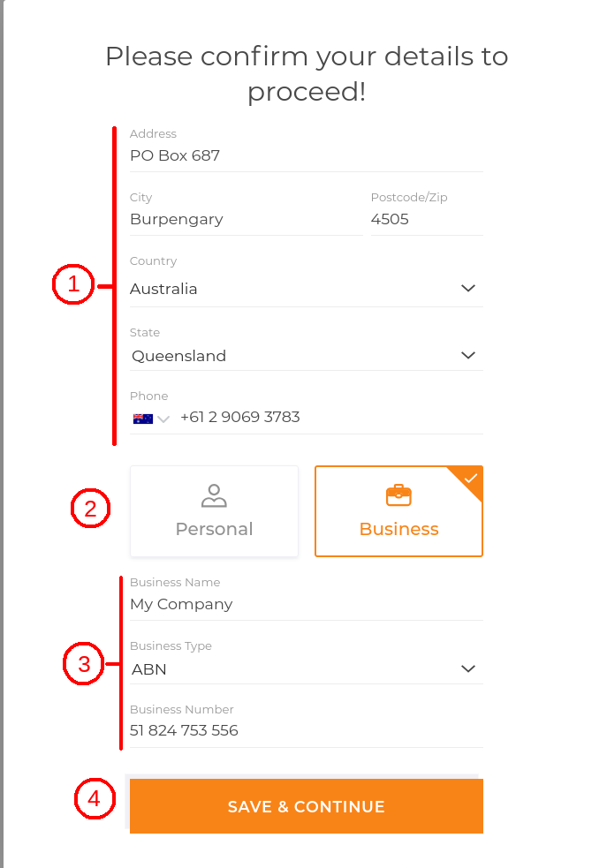Edit the Business Number field
Image resolution: width=607 pixels, height=868 pixels.
[x=306, y=731]
